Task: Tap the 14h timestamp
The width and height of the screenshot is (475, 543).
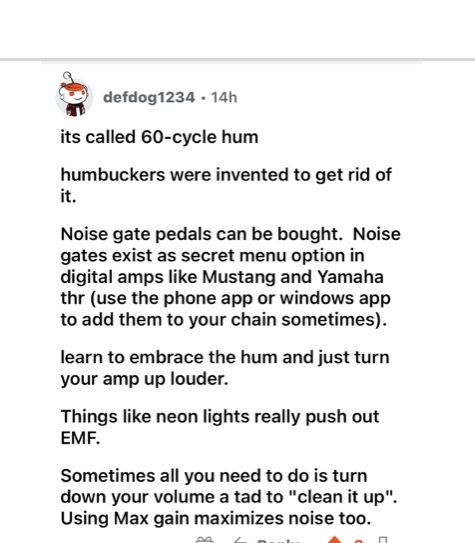Action: (224, 97)
